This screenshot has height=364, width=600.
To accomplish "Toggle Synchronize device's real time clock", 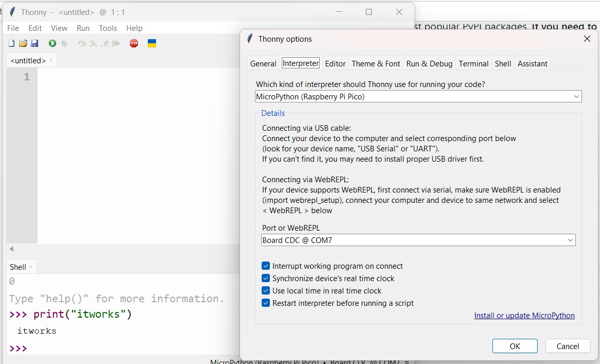I will tap(266, 279).
